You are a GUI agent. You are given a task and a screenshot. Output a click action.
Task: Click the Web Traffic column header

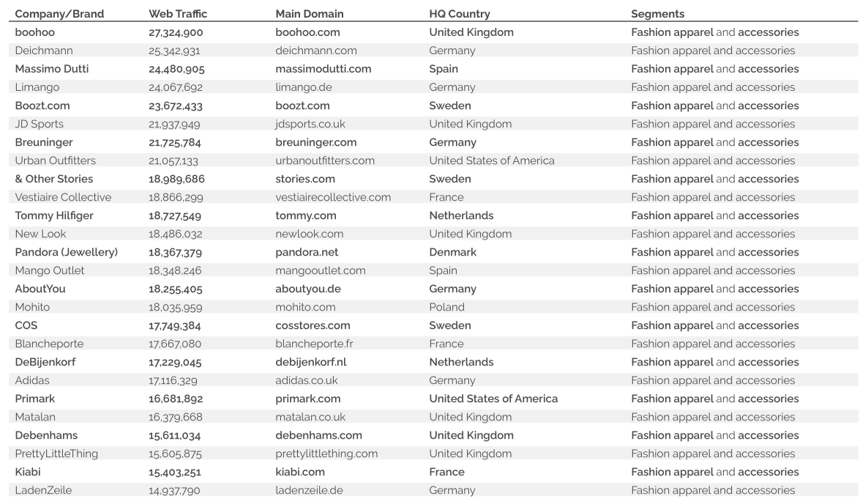coord(178,14)
